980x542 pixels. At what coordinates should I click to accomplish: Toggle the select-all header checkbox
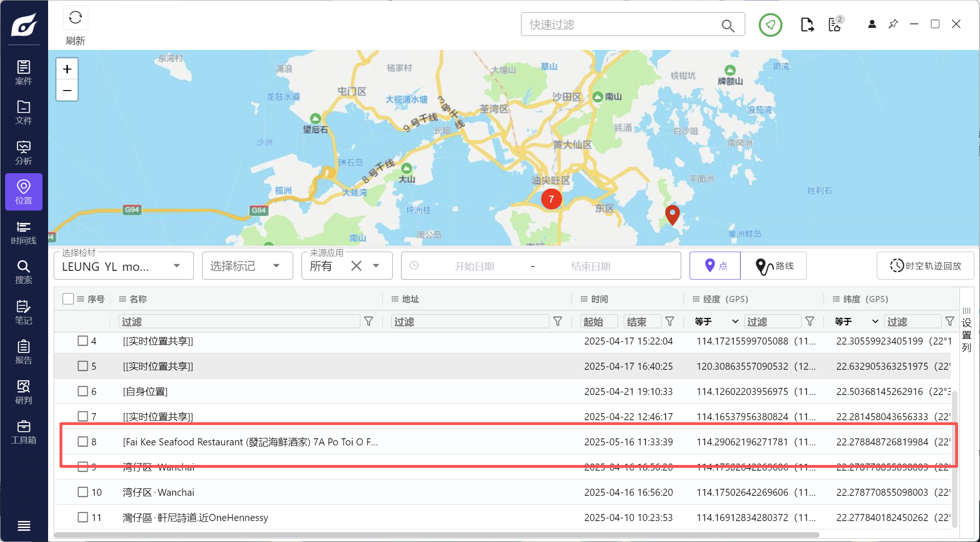[x=68, y=299]
